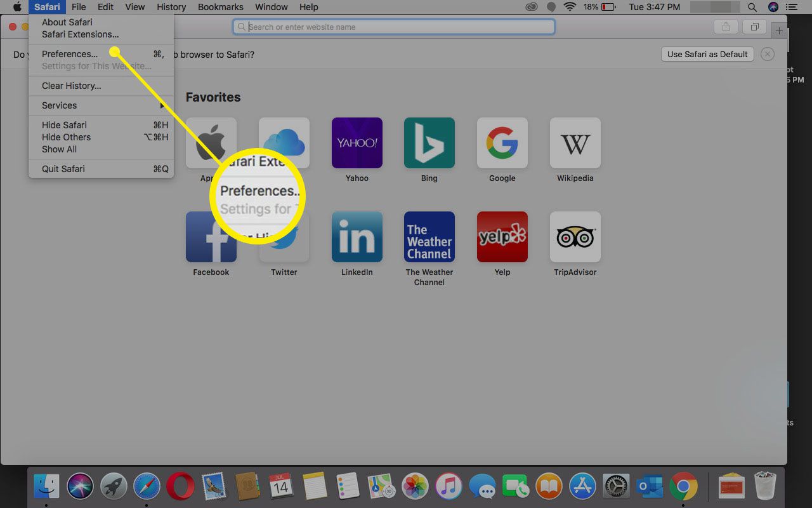This screenshot has width=812, height=508.
Task: Open the Google favorite tile
Action: tap(502, 143)
